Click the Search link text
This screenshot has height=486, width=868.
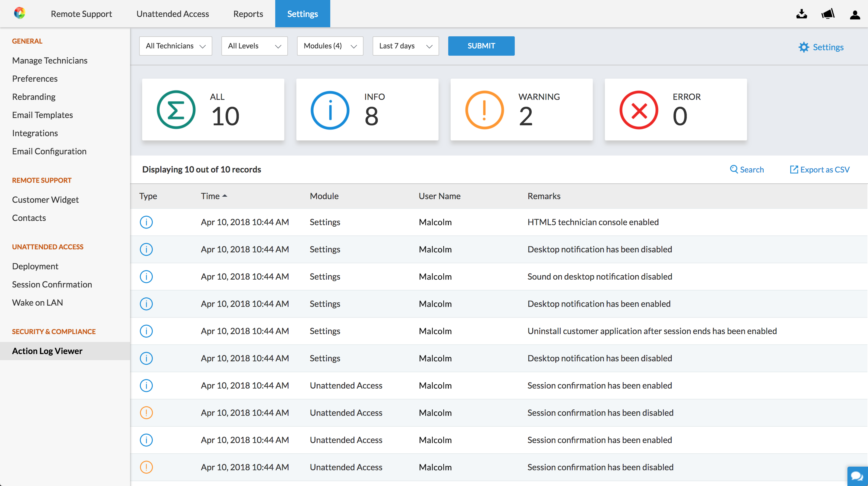click(x=752, y=169)
